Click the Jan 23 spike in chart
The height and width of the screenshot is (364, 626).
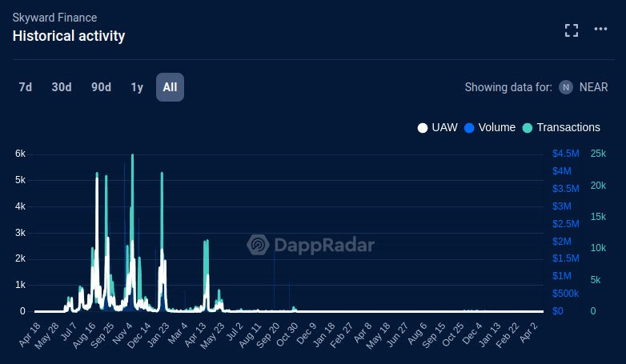[163, 176]
